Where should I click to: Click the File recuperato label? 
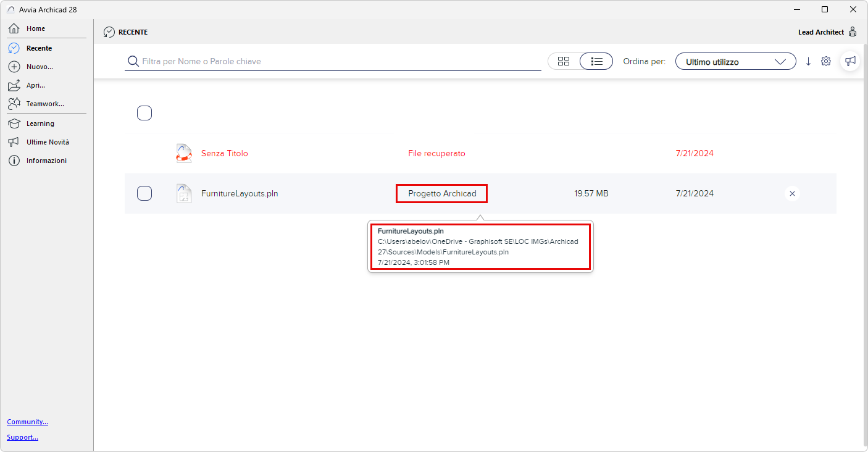pos(436,153)
